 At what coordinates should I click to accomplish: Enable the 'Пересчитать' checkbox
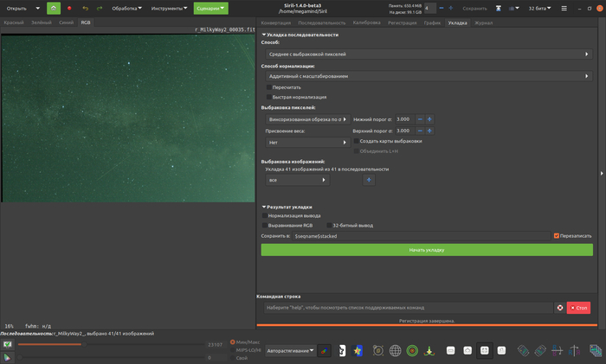coord(269,86)
